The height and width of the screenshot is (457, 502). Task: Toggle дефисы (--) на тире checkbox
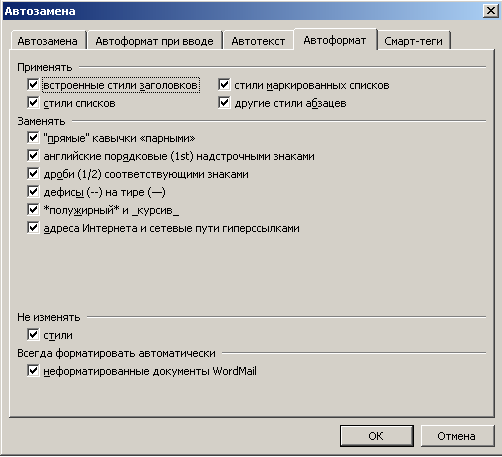tap(33, 191)
